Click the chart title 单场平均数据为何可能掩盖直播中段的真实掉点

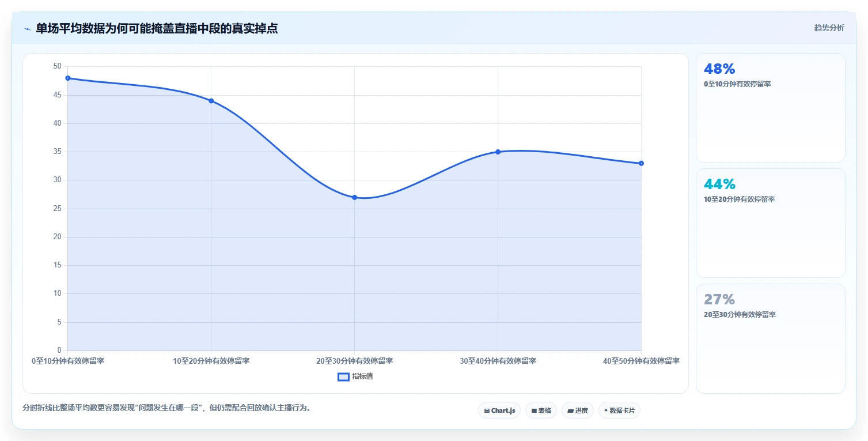[x=157, y=28]
